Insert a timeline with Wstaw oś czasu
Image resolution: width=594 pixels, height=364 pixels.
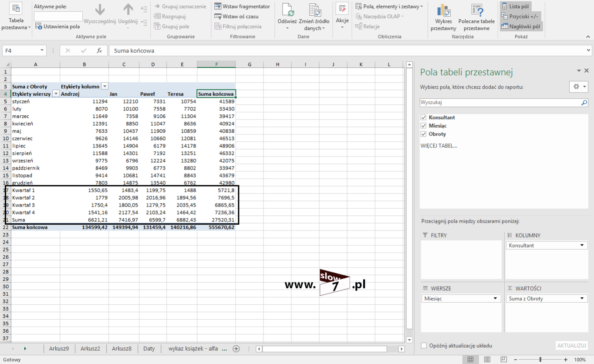tap(236, 17)
